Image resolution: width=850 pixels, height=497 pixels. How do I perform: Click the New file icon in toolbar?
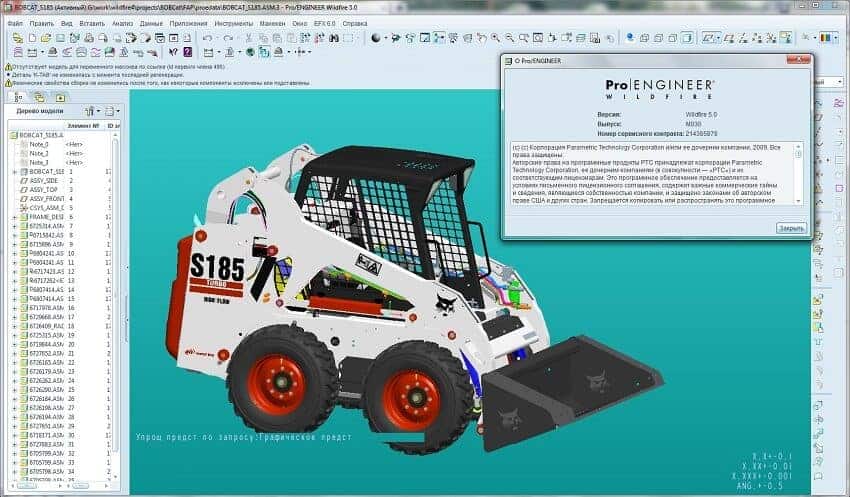[32, 38]
